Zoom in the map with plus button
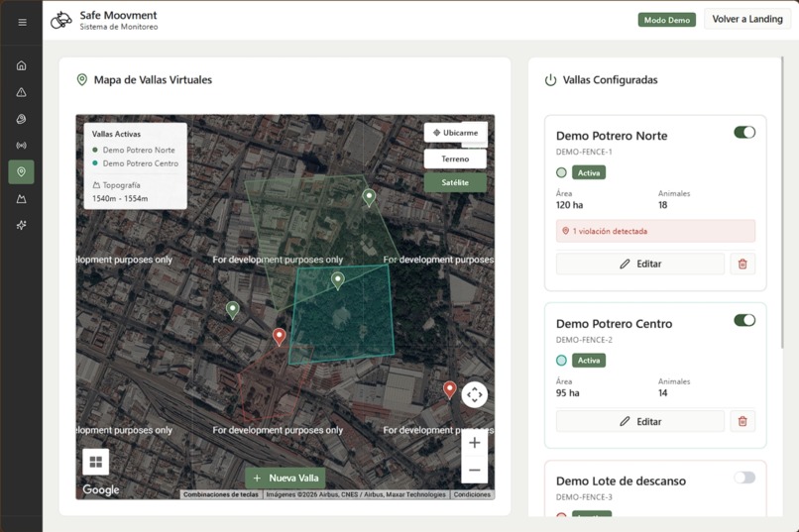The height and width of the screenshot is (532, 799). [475, 443]
